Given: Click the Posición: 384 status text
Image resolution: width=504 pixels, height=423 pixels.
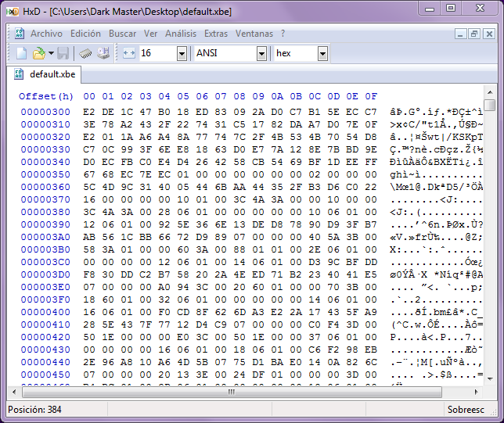Looking at the screenshot, I should point(34,410).
